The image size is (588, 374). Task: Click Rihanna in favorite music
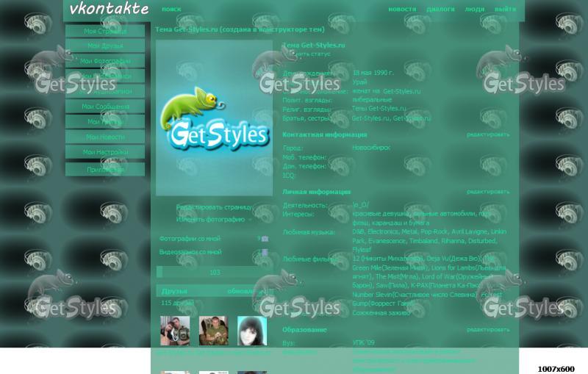[453, 240]
